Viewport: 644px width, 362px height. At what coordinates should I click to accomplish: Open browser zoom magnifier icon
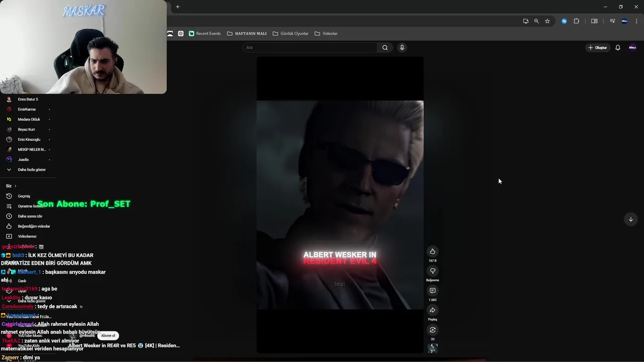click(x=536, y=21)
